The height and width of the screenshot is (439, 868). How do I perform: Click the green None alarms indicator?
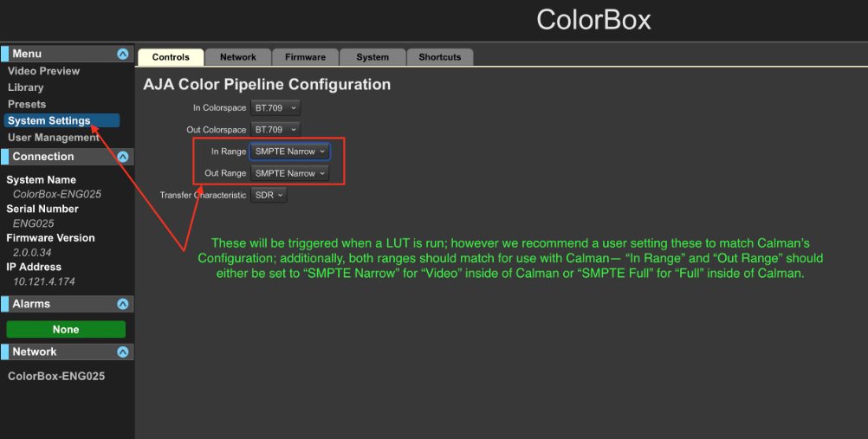(66, 329)
